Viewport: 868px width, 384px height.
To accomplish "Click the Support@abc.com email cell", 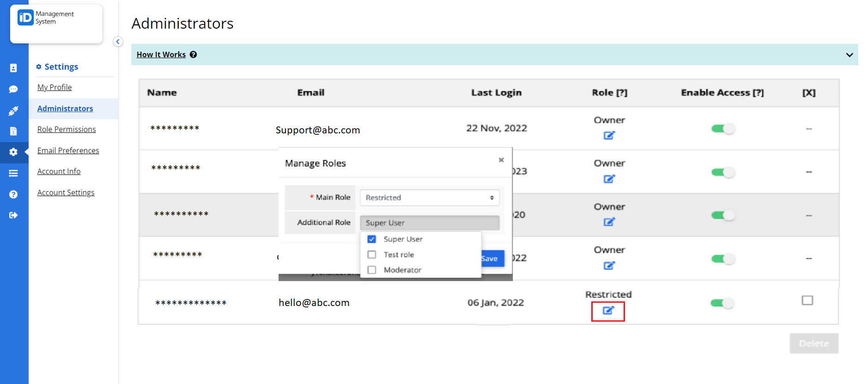I will (318, 130).
